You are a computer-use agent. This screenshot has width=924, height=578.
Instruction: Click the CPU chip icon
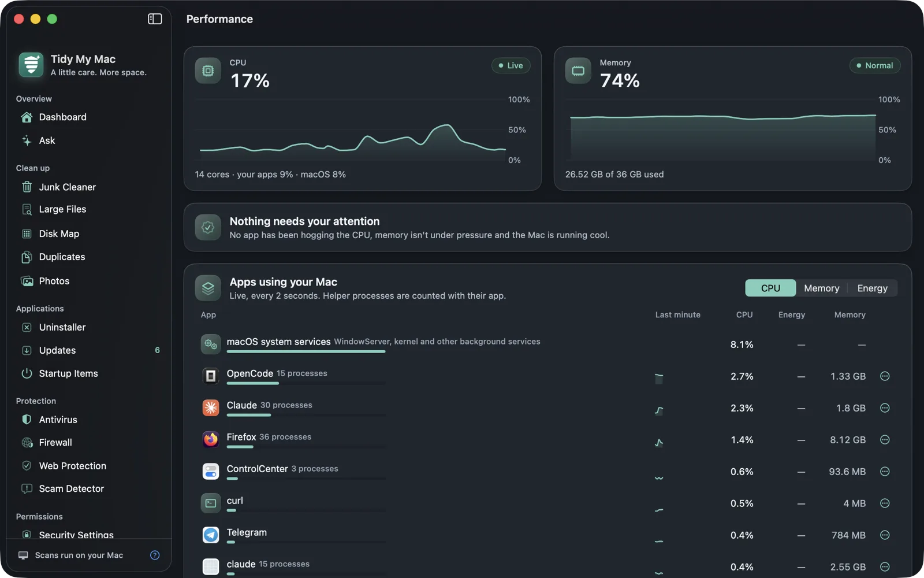[208, 71]
